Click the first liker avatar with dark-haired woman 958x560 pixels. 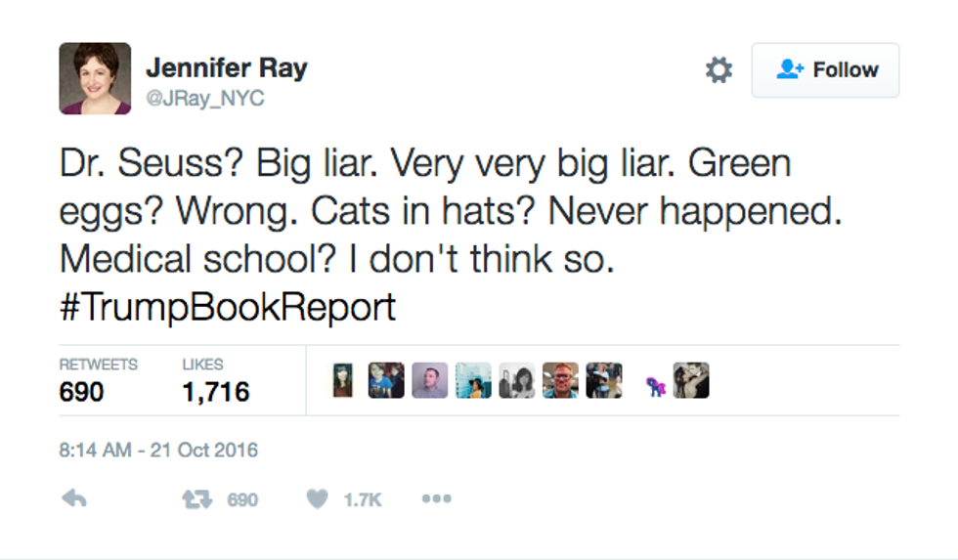point(342,380)
